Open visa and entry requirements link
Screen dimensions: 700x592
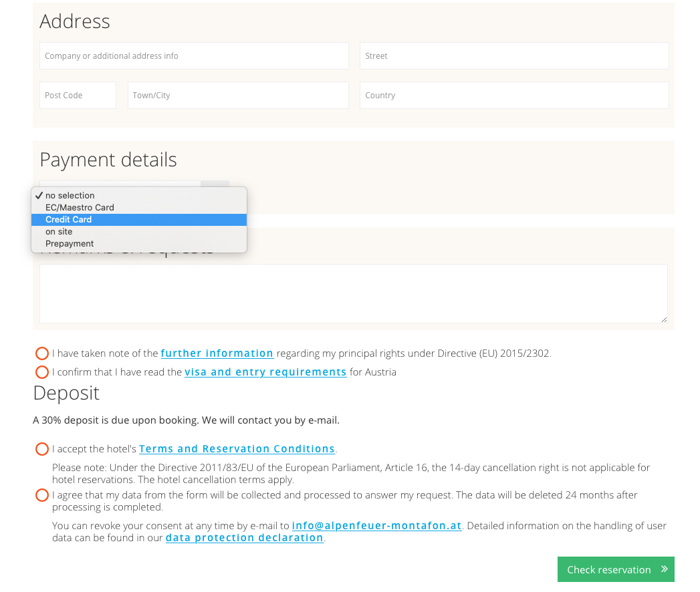tap(265, 372)
